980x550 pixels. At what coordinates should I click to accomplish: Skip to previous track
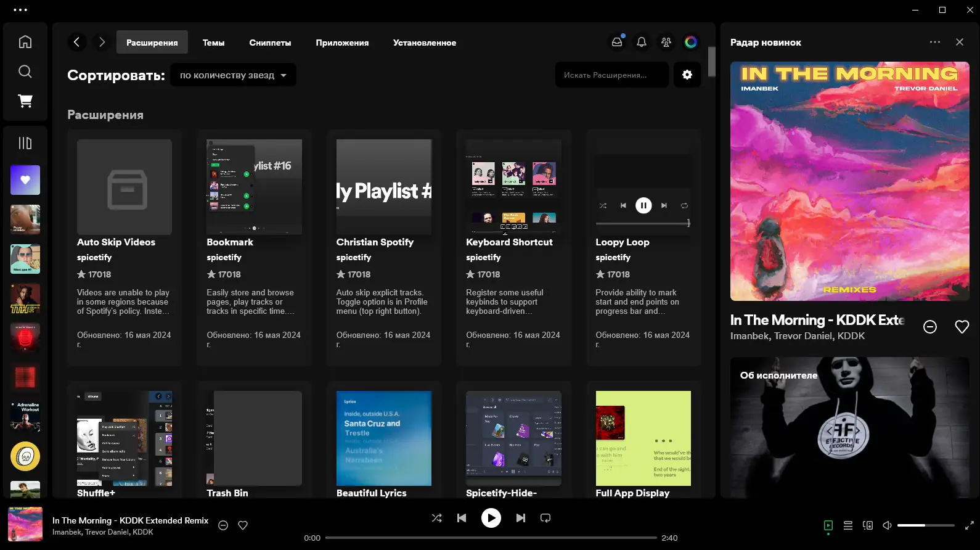462,518
